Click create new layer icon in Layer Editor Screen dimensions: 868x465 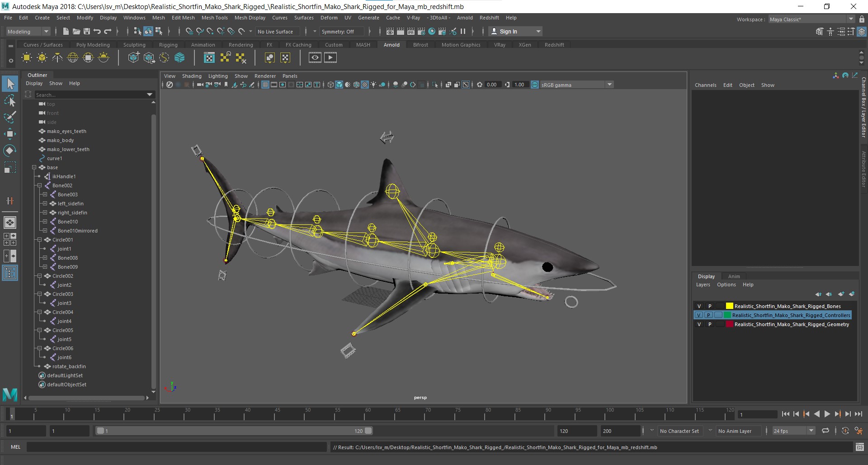point(841,294)
